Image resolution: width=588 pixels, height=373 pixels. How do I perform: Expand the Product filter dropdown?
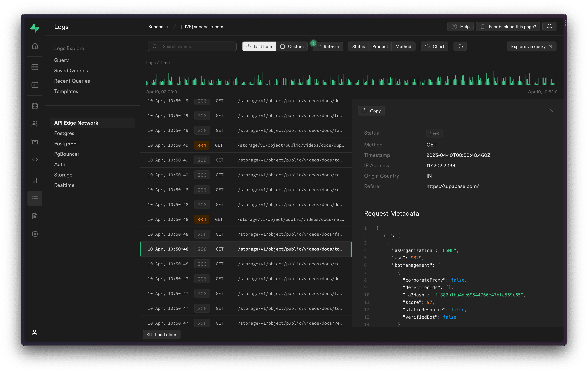(x=379, y=46)
